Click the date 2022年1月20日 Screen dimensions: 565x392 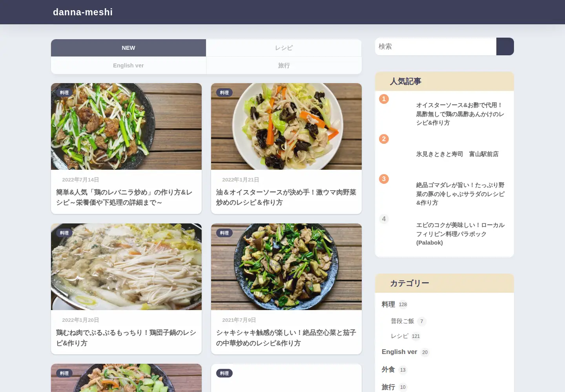tap(80, 320)
